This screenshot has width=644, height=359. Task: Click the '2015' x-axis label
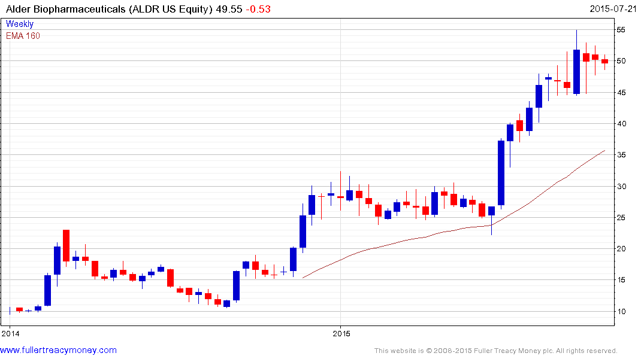(341, 333)
